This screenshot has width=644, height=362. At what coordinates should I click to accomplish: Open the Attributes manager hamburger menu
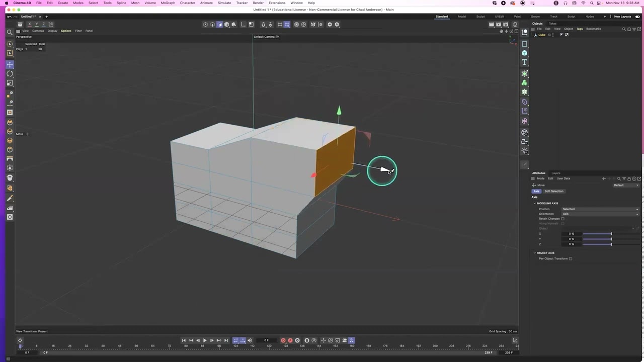[533, 178]
